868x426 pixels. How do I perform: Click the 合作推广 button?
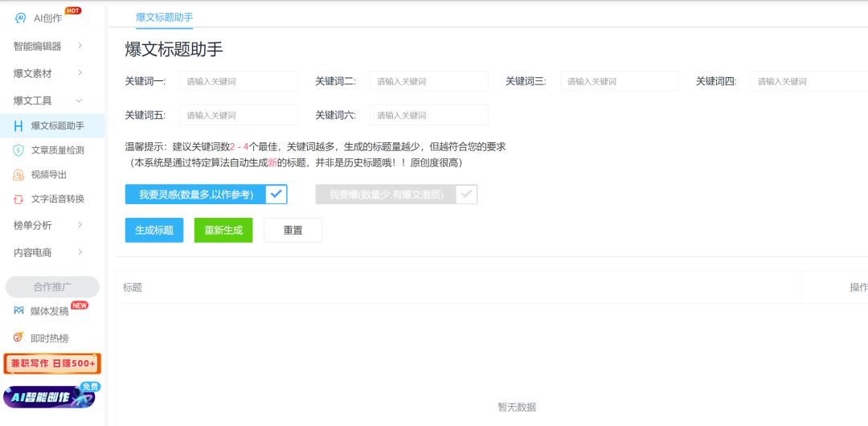tap(52, 287)
